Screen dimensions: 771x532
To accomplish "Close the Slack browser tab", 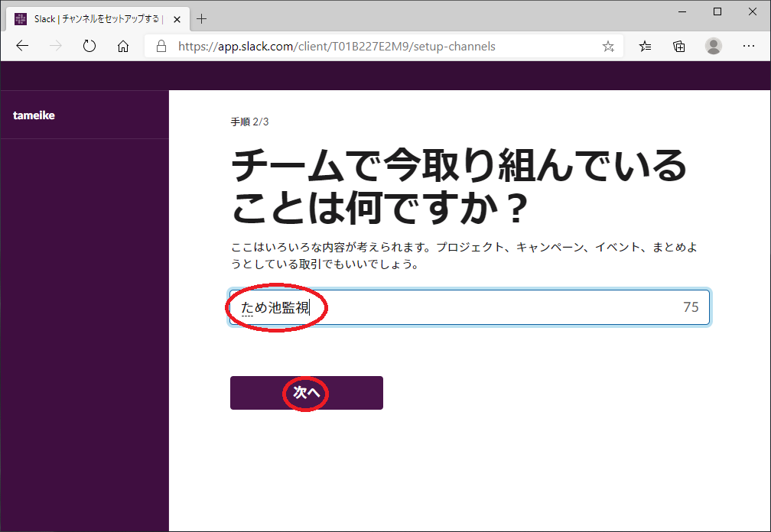I will [177, 19].
